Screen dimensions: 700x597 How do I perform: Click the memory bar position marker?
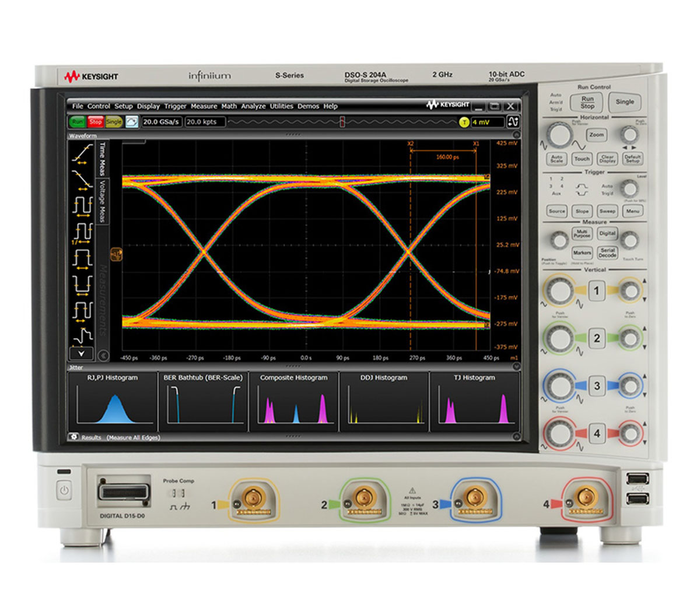click(342, 122)
